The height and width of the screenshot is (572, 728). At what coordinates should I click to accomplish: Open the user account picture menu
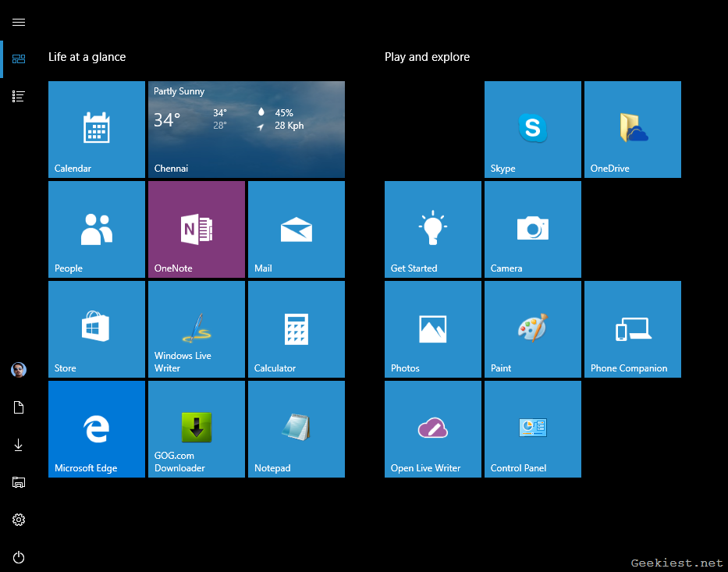(19, 370)
